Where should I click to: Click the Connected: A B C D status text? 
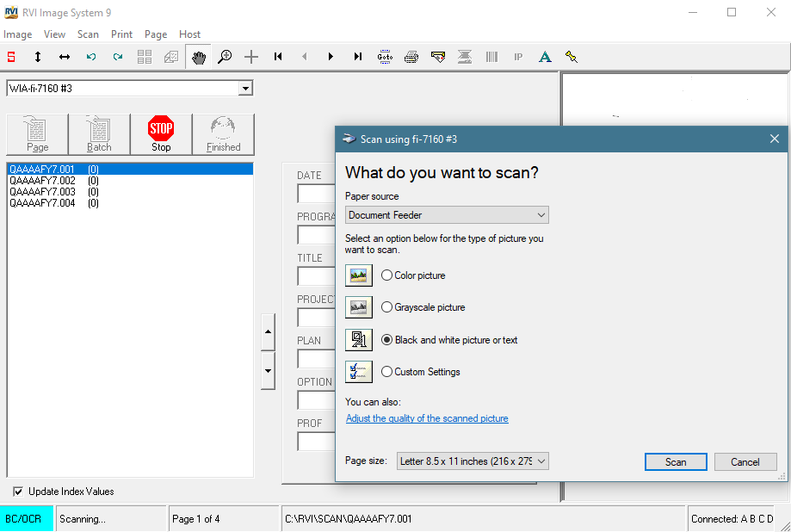point(732,519)
